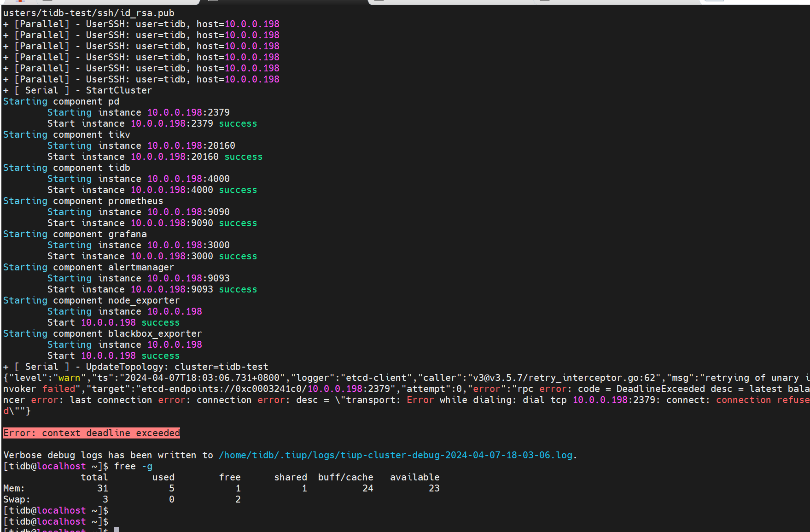Click "Starting component tidb" line
Viewport: 810px width, 532px height.
coord(67,168)
